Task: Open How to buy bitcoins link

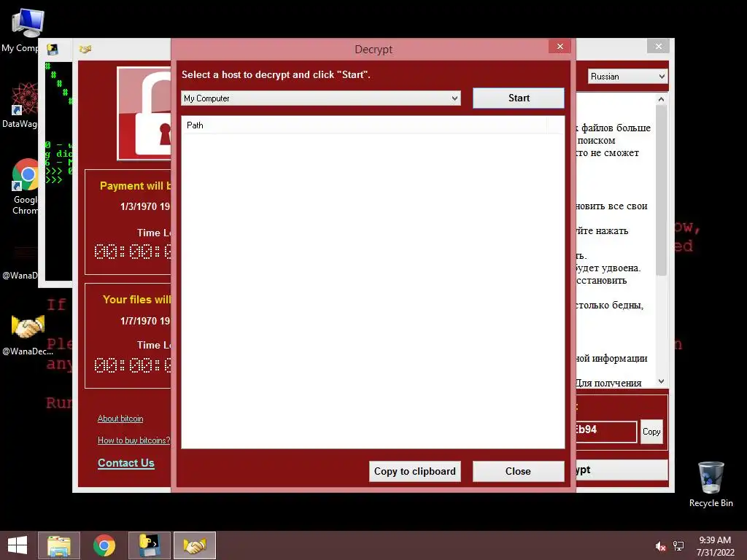Action: [133, 440]
